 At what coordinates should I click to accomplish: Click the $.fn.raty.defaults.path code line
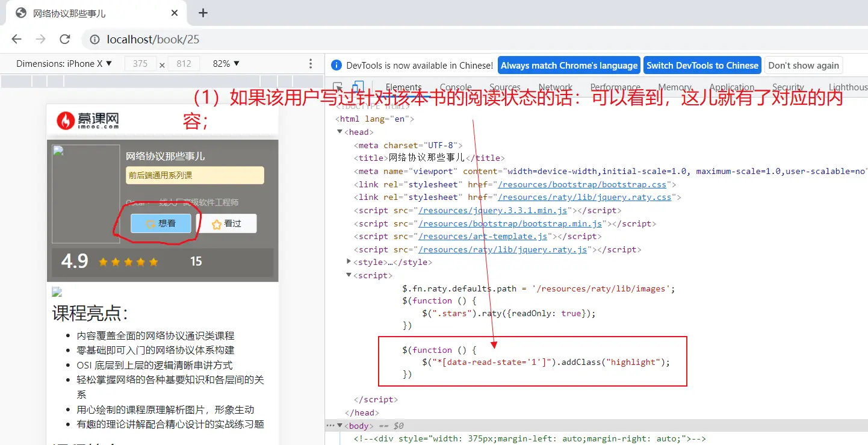(x=539, y=288)
